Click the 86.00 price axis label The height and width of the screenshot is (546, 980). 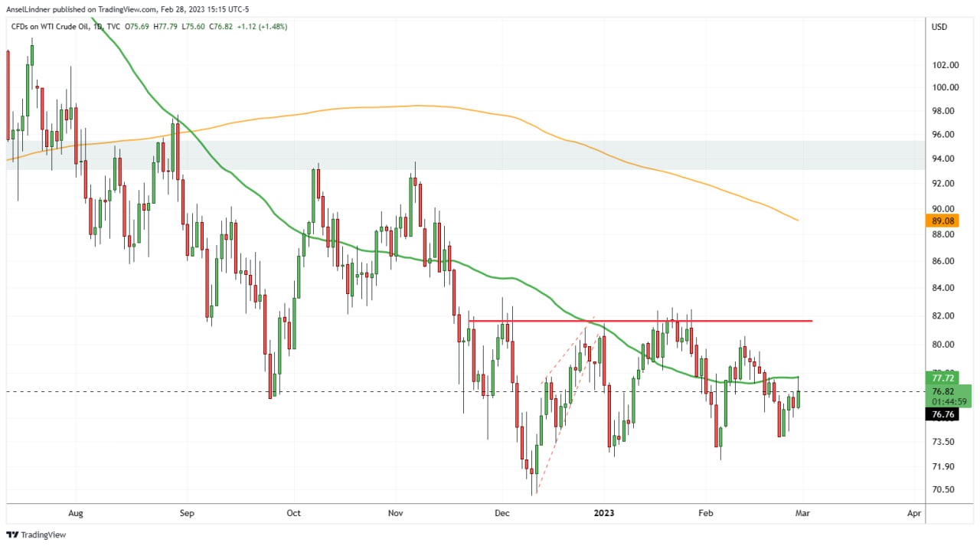pyautogui.click(x=943, y=261)
